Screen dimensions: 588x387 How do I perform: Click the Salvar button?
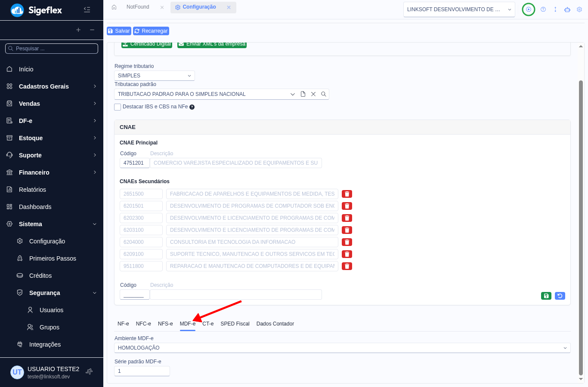pyautogui.click(x=119, y=31)
